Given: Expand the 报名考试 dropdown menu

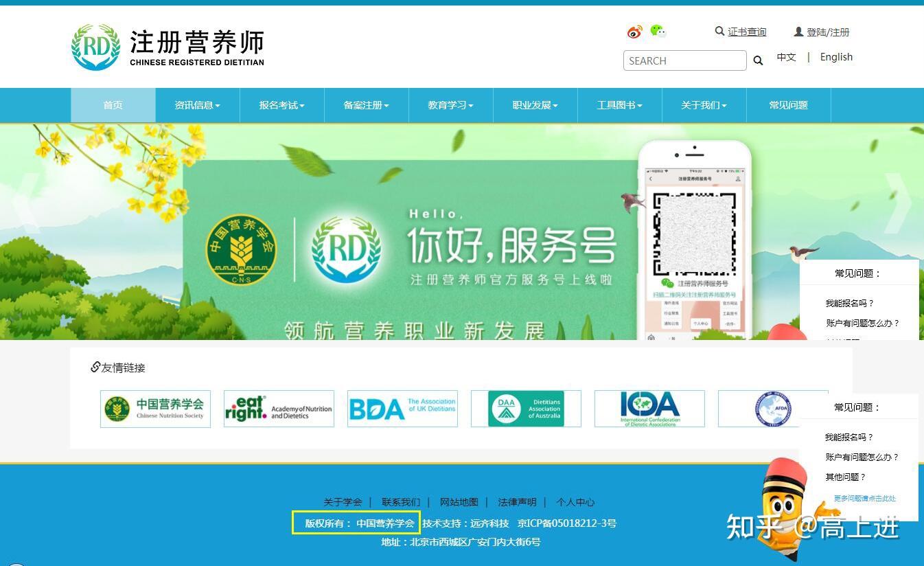Looking at the screenshot, I should click(282, 105).
